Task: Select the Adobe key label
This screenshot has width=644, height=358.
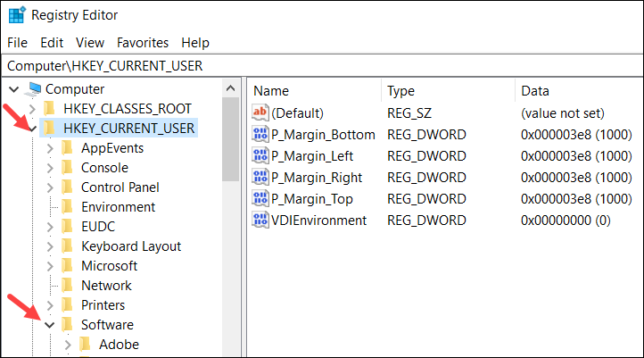Action: pos(120,345)
